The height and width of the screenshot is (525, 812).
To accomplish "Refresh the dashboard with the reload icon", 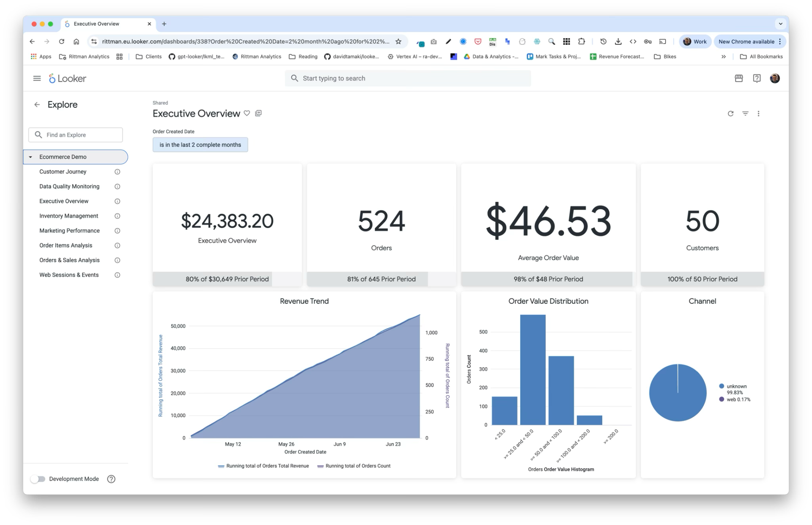I will tap(730, 113).
